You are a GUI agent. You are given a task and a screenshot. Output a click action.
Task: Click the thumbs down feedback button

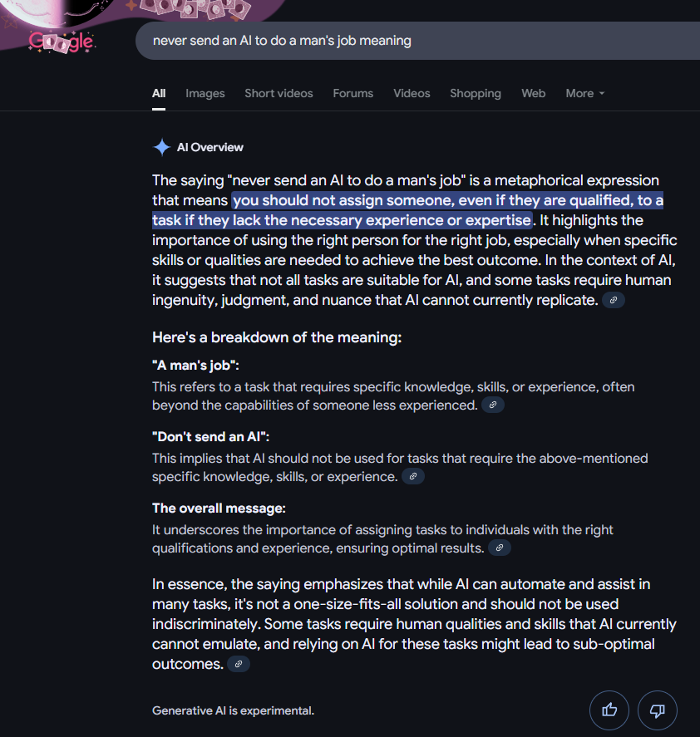coord(657,710)
